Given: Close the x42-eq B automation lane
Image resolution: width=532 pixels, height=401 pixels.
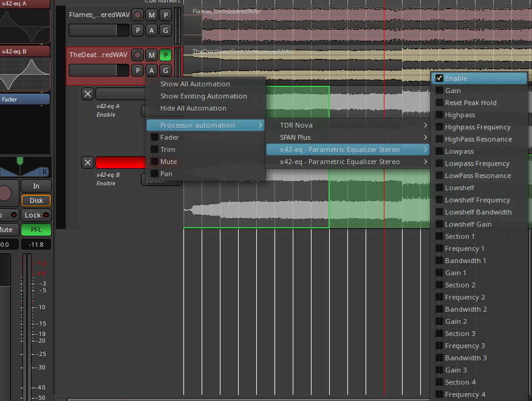Looking at the screenshot, I should tap(88, 162).
